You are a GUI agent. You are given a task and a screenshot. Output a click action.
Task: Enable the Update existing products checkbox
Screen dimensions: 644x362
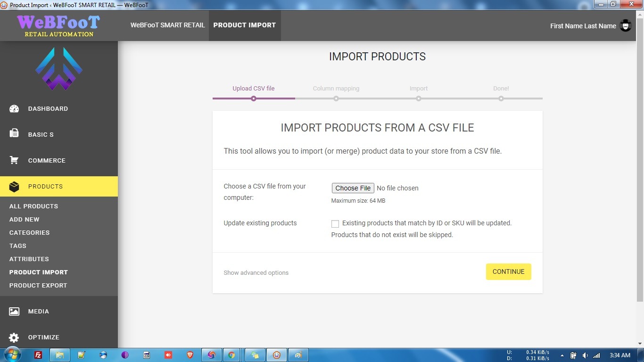pyautogui.click(x=335, y=224)
